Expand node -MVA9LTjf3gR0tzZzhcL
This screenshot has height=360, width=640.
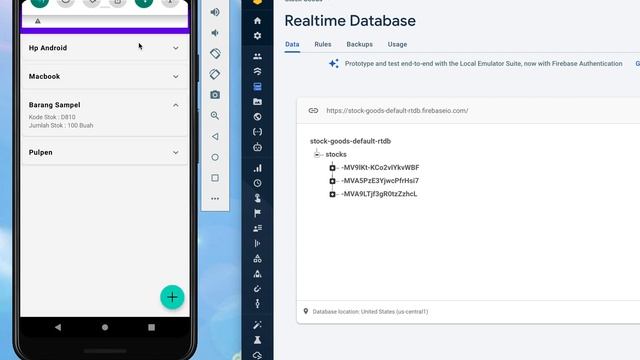[x=332, y=194]
